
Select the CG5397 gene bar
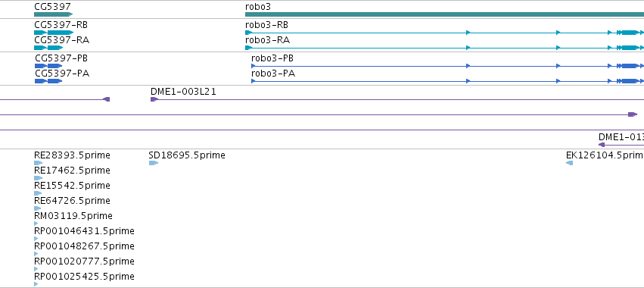click(x=54, y=14)
